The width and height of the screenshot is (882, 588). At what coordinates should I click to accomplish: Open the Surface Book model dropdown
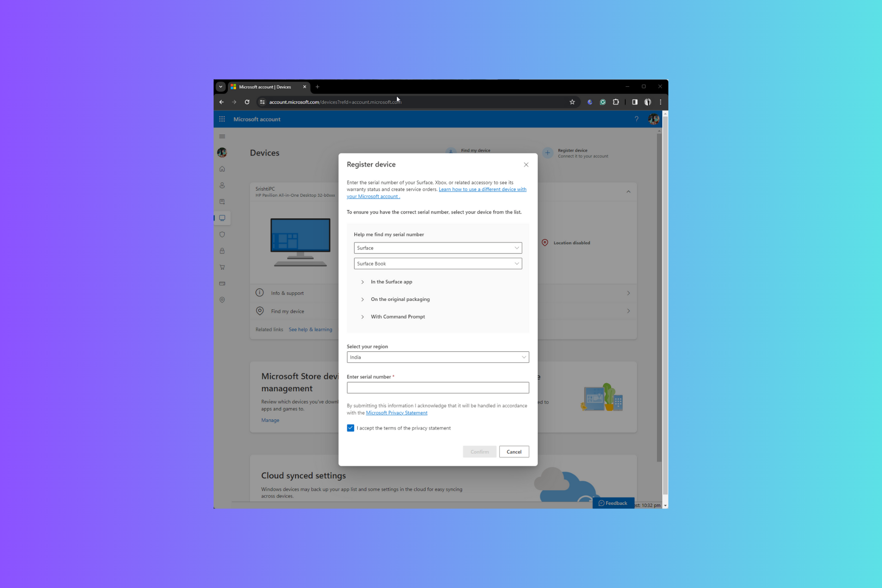[437, 264]
